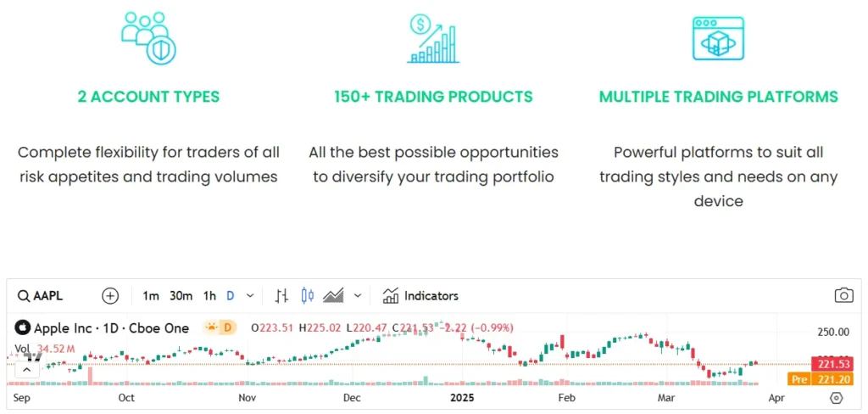This screenshot has width=868, height=414.
Task: Switch chart to 30m interval
Action: (x=181, y=296)
